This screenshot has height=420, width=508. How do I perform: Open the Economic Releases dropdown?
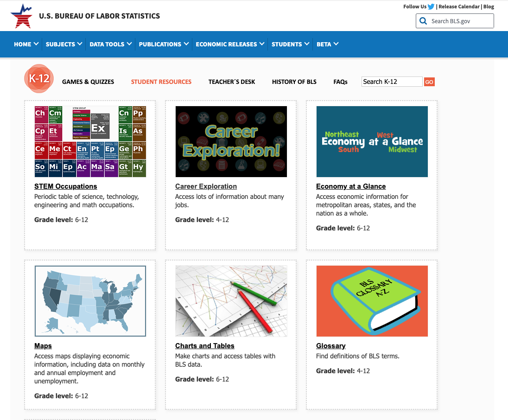click(x=230, y=44)
